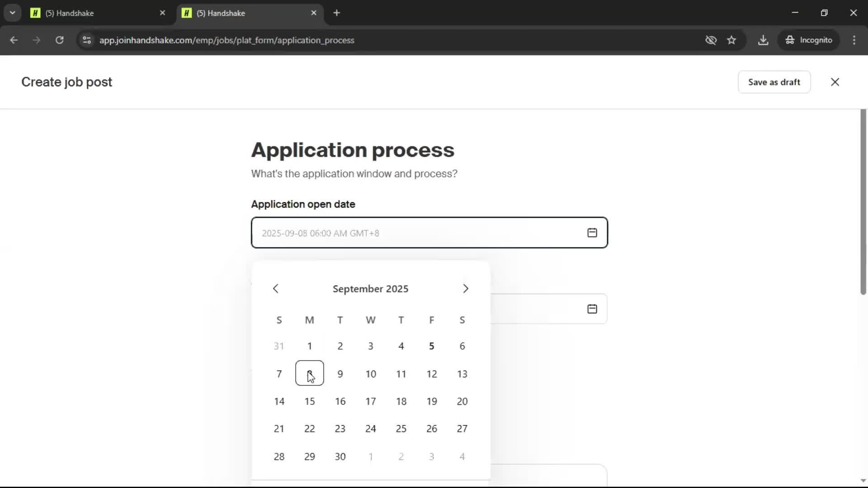Choose September 24 in the calendar
868x488 pixels.
[x=371, y=429]
